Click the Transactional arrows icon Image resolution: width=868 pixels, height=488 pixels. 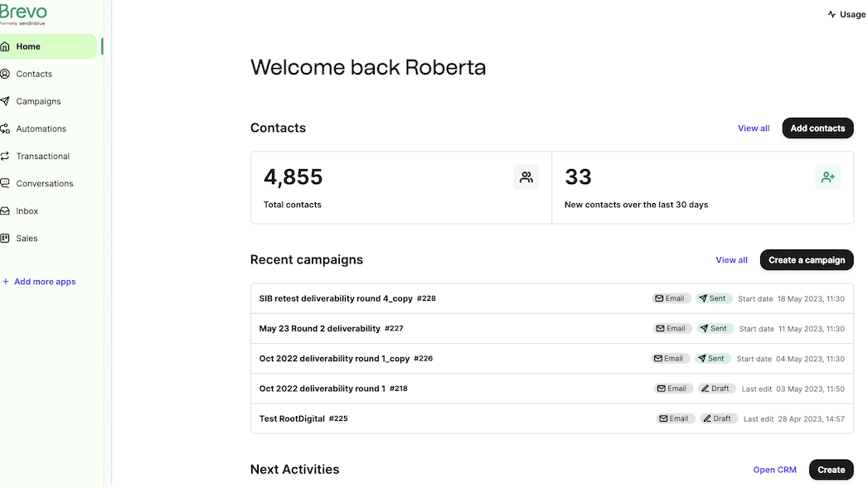(x=5, y=156)
